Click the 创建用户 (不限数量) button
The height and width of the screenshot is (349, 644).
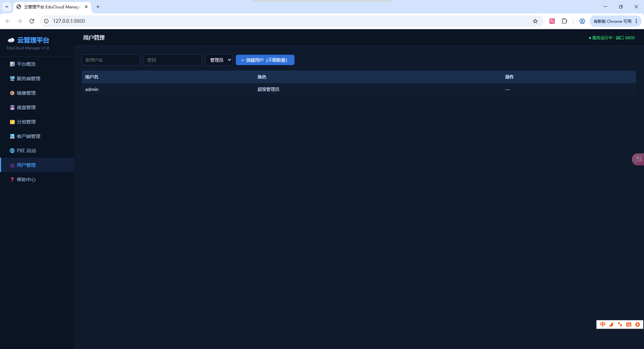[265, 60]
